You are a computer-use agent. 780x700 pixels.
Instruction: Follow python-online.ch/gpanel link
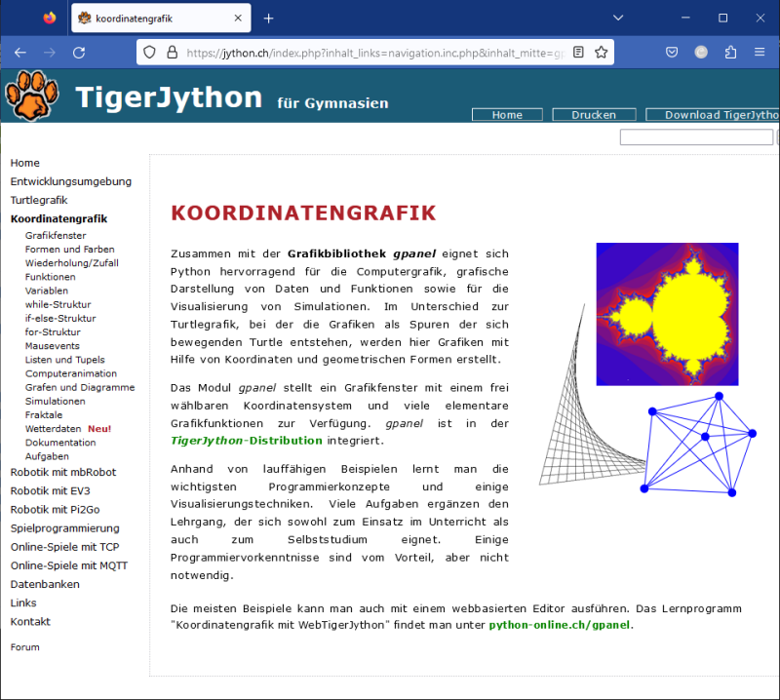tap(560, 625)
